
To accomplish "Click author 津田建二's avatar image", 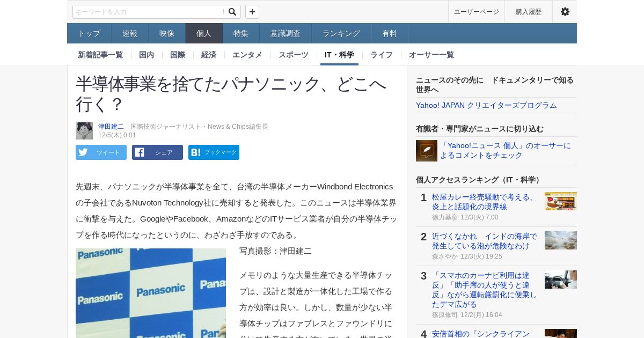I will 84,131.
